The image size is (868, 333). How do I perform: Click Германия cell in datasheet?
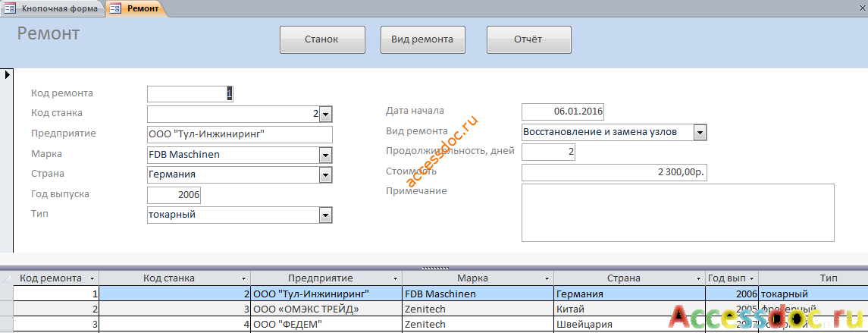[x=629, y=294]
